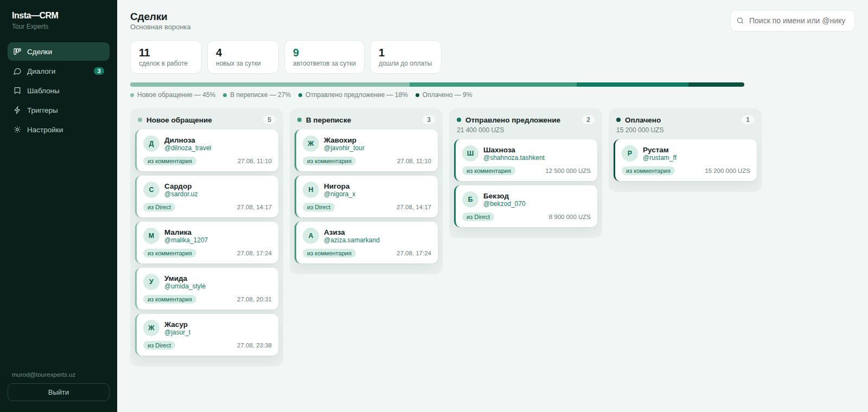Click the Выйти logout button
The width and height of the screenshot is (868, 412).
pyautogui.click(x=59, y=392)
